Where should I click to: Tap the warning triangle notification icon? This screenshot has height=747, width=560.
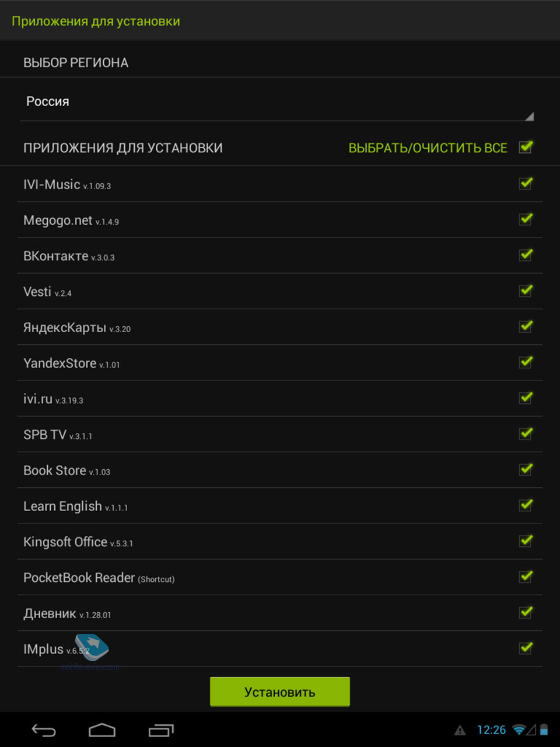point(460,730)
